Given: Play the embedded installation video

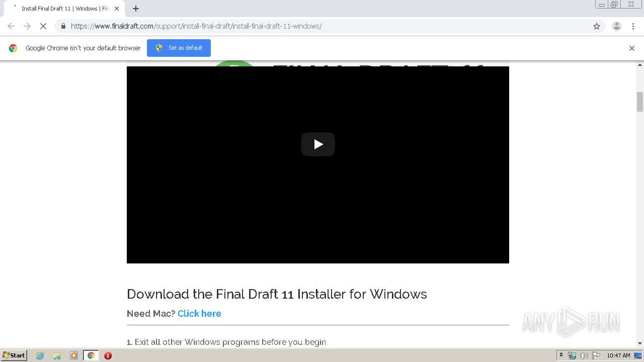Looking at the screenshot, I should click(318, 144).
